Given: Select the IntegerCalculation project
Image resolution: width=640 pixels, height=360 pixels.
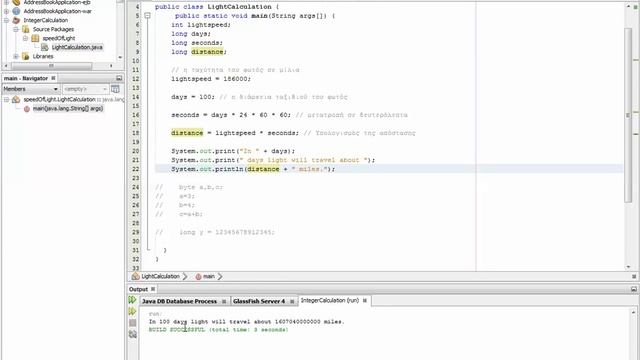Looking at the screenshot, I should tap(46, 20).
